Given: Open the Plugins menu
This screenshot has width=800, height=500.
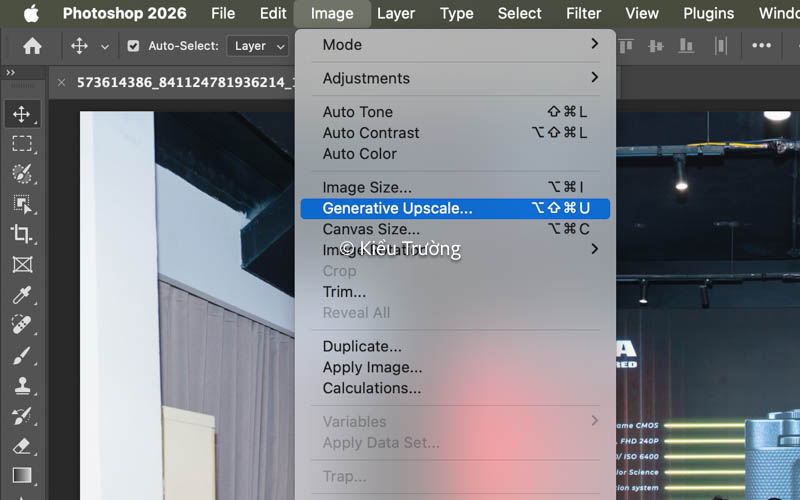Looking at the screenshot, I should click(x=709, y=14).
